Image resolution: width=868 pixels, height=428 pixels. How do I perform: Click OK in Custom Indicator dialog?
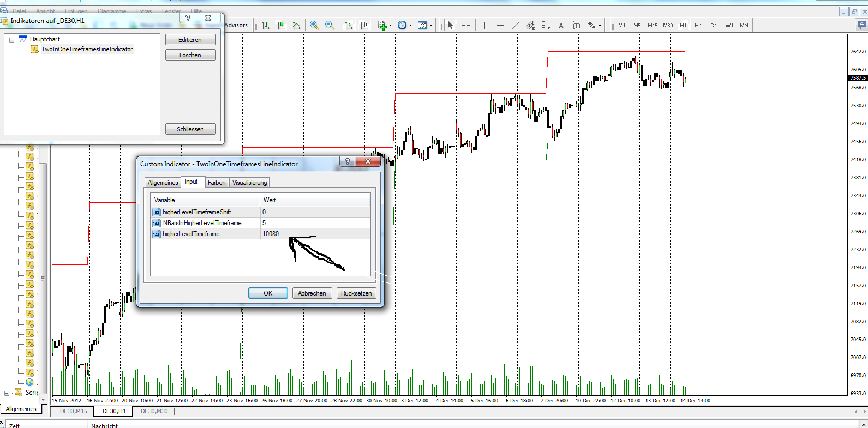point(268,293)
